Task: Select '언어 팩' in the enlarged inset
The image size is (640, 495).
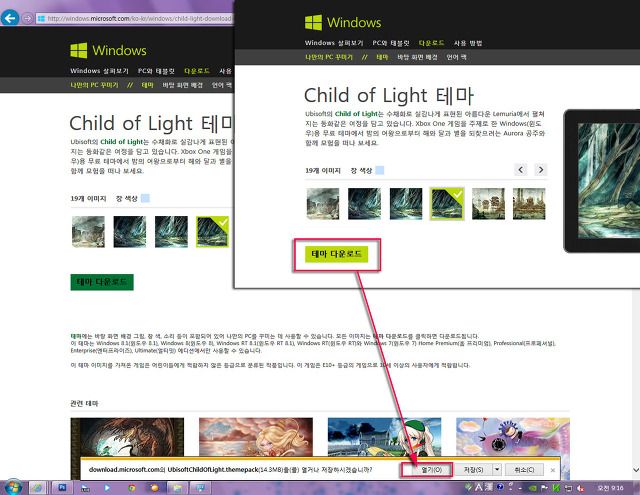Action: [x=456, y=57]
